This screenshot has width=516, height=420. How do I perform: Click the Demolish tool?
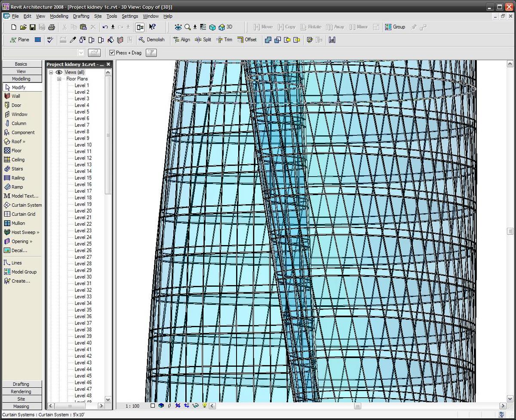point(153,40)
